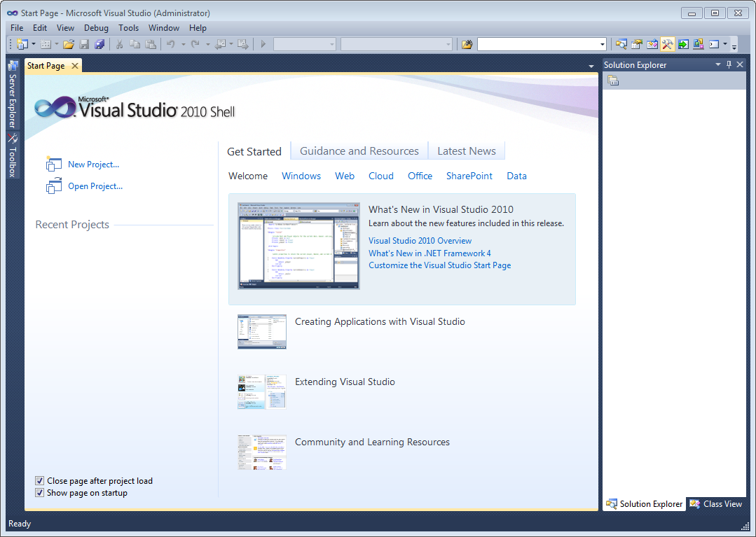This screenshot has width=756, height=537.
Task: Open the New Project dropdown arrow
Action: pyautogui.click(x=33, y=43)
